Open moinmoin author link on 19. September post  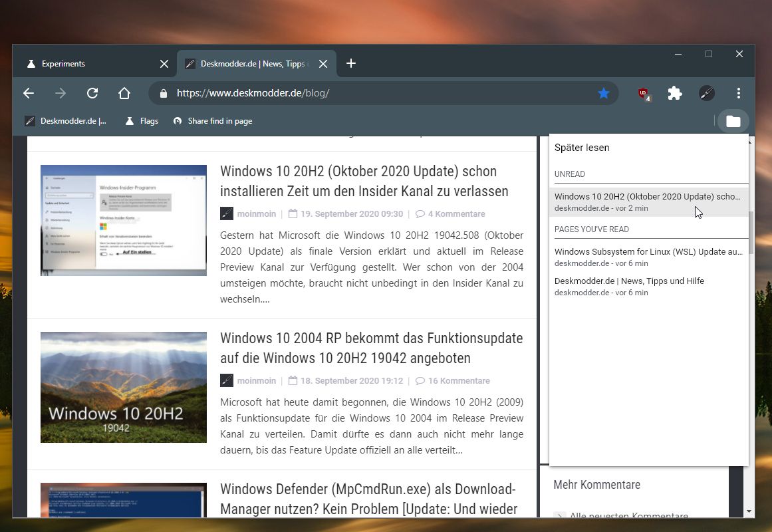[257, 213]
